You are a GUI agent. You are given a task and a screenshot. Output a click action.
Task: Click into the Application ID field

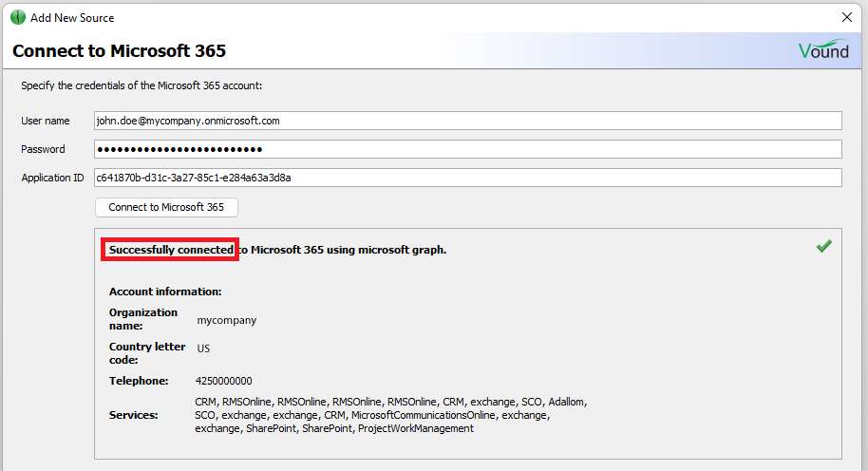coord(468,178)
